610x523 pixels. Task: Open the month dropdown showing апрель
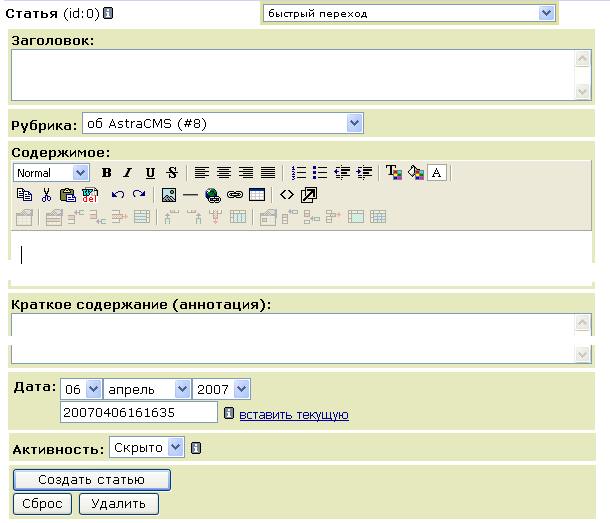pos(147,388)
